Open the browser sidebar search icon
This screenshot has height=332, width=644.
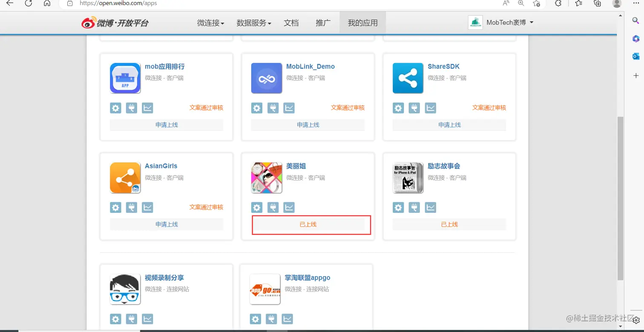[636, 20]
